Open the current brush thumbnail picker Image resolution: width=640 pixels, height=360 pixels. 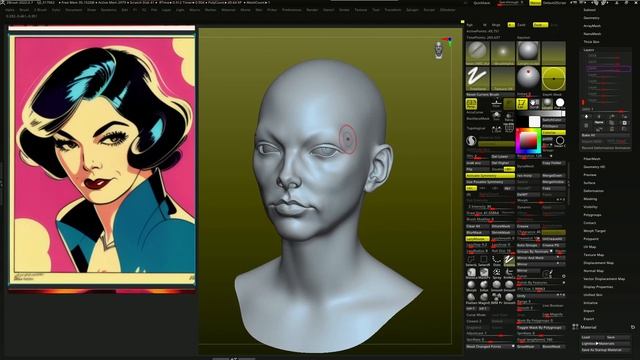[x=478, y=53]
